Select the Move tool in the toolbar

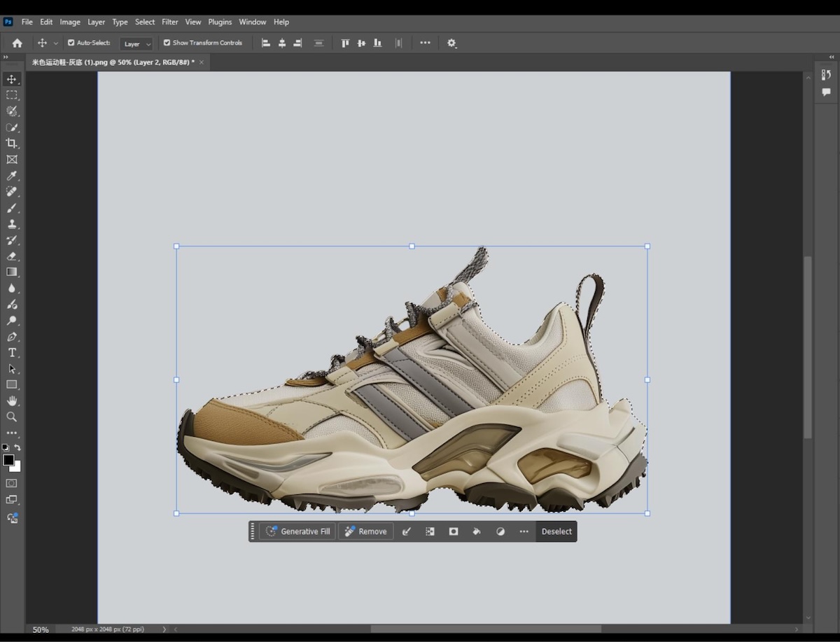point(12,79)
